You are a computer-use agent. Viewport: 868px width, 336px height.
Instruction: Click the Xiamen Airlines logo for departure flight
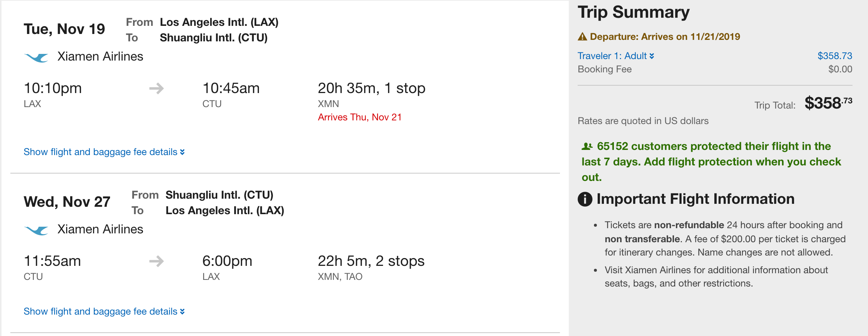[36, 58]
